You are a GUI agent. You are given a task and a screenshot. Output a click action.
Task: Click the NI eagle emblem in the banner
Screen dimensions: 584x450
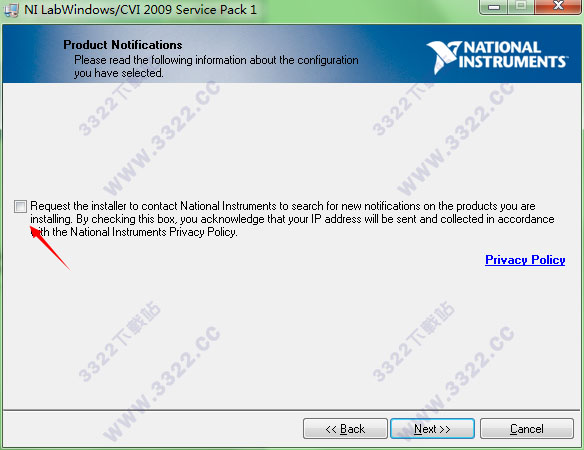[x=443, y=57]
